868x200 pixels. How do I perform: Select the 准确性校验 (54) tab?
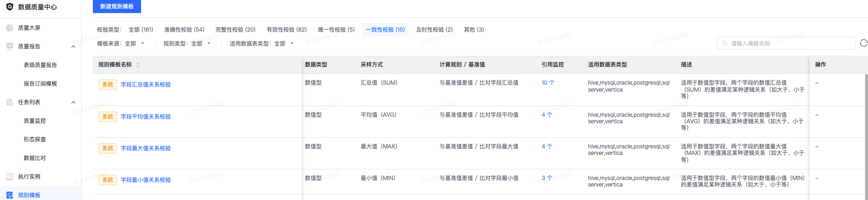[184, 29]
